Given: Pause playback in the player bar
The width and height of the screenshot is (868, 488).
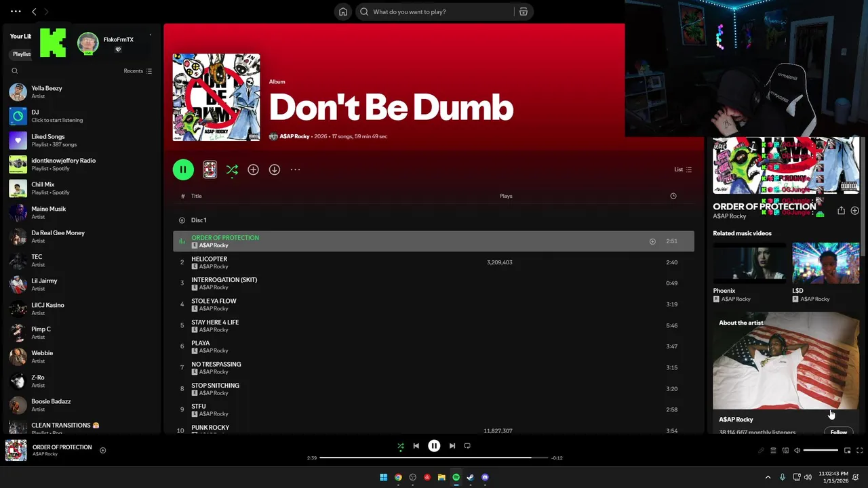Looking at the screenshot, I should pyautogui.click(x=434, y=446).
